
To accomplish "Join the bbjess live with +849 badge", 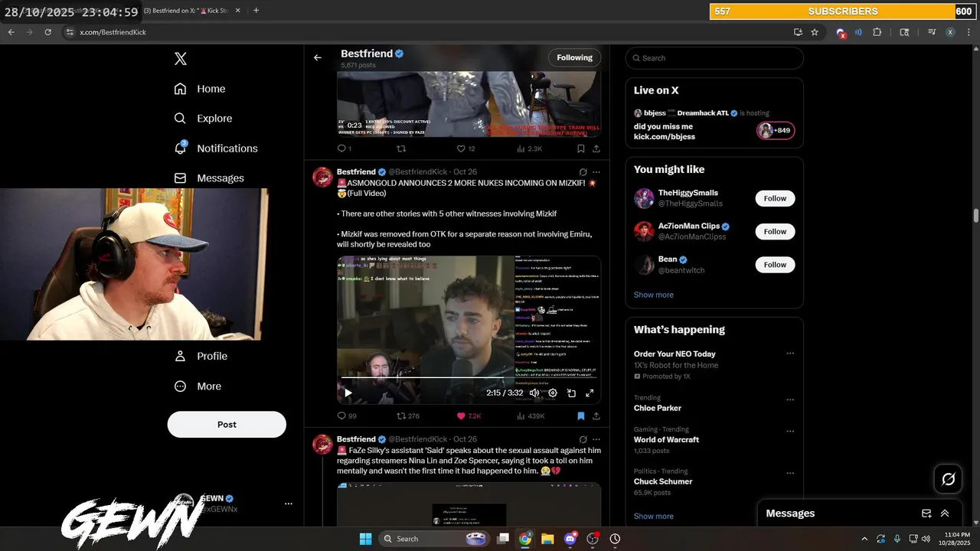I will pos(776,130).
